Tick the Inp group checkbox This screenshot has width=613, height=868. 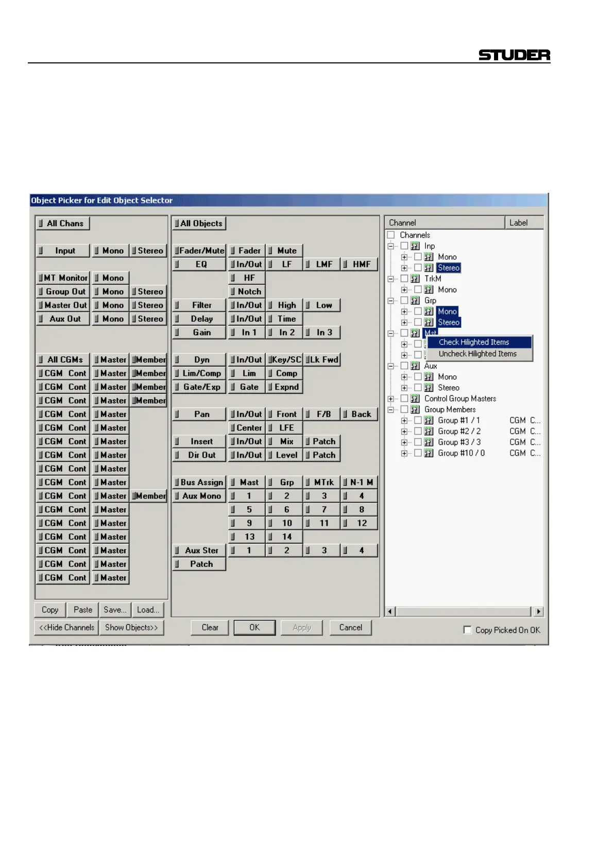coord(404,246)
